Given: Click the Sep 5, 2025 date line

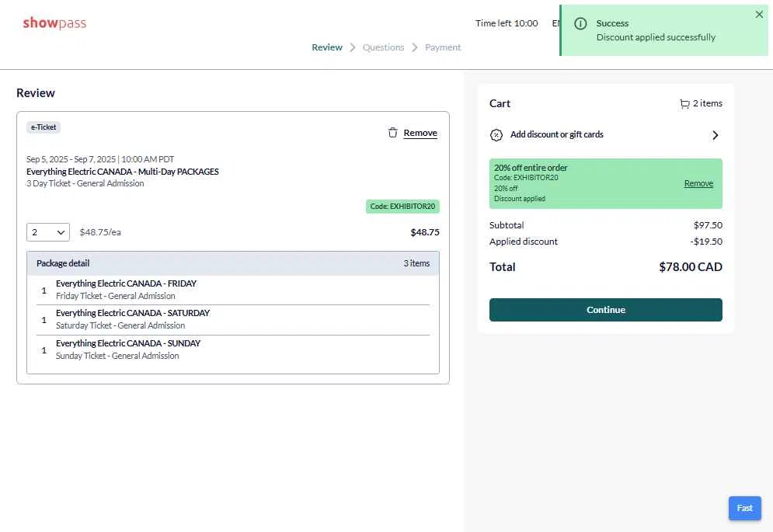Looking at the screenshot, I should tap(100, 159).
